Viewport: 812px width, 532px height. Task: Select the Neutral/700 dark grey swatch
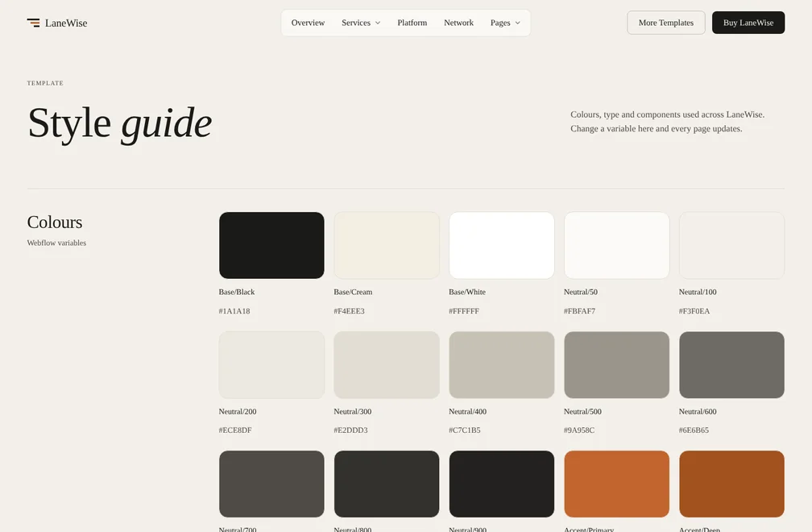coord(271,484)
